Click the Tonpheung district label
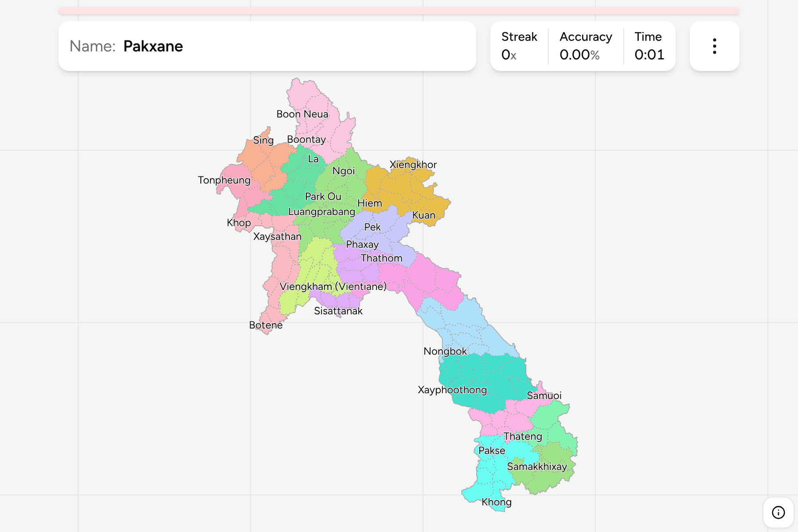 [x=224, y=180]
